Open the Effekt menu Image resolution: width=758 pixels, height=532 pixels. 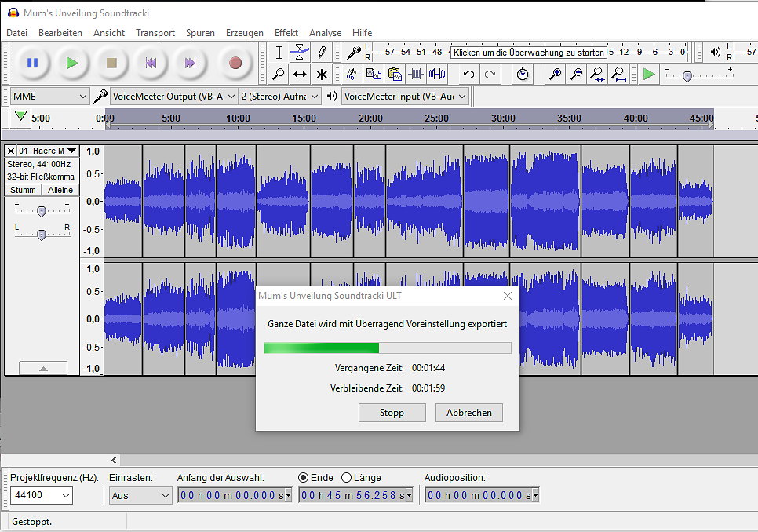tap(286, 33)
